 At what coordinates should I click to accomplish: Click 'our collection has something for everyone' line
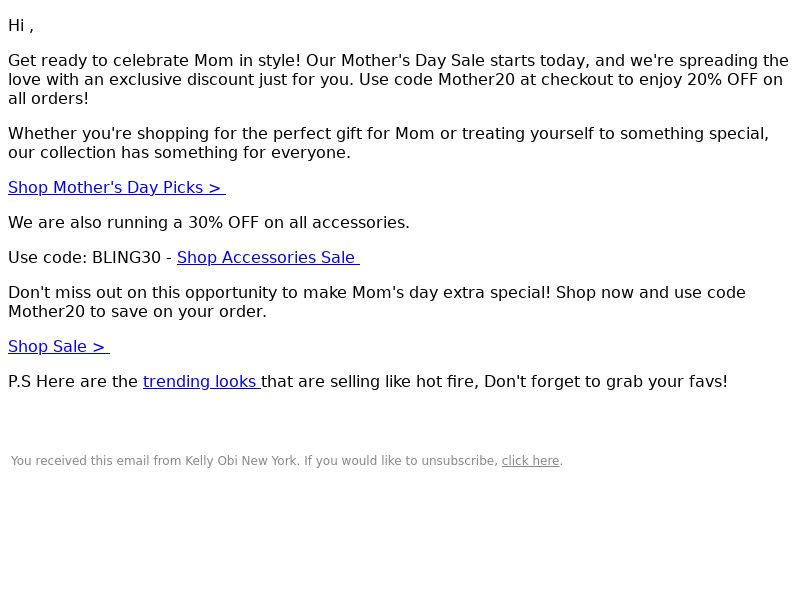[180, 153]
